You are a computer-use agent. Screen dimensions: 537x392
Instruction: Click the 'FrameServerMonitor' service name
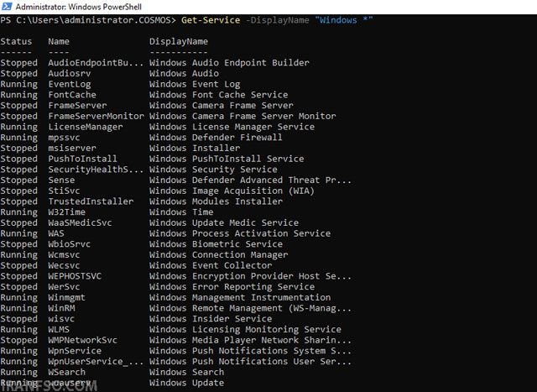pos(96,116)
